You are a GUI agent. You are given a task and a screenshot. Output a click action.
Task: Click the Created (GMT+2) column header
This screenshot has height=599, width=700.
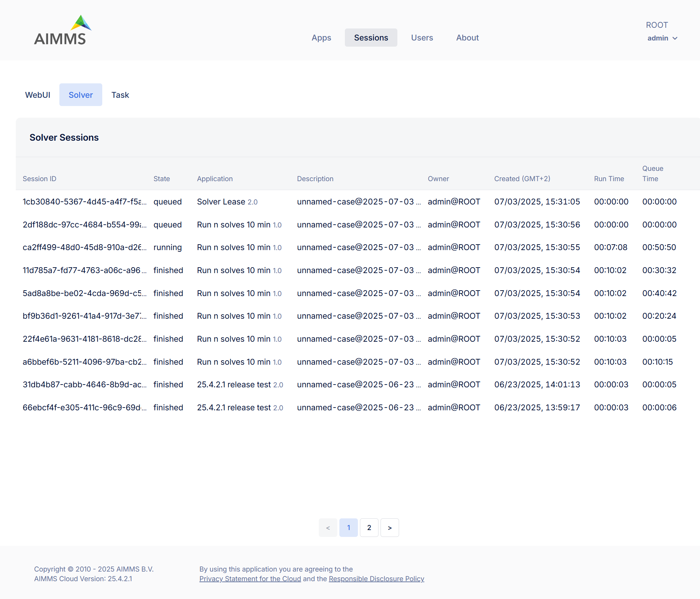coord(522,179)
